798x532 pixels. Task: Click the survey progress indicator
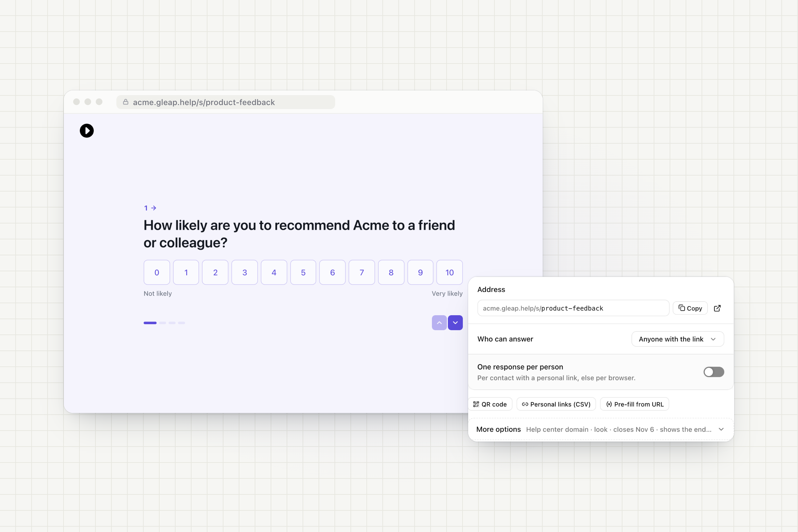pos(164,323)
